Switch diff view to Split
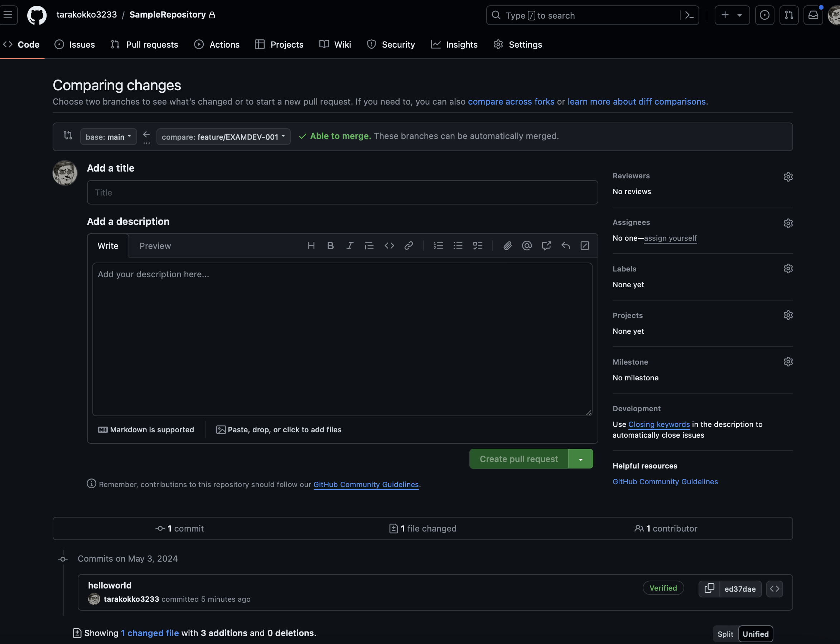This screenshot has width=840, height=644. 725,634
